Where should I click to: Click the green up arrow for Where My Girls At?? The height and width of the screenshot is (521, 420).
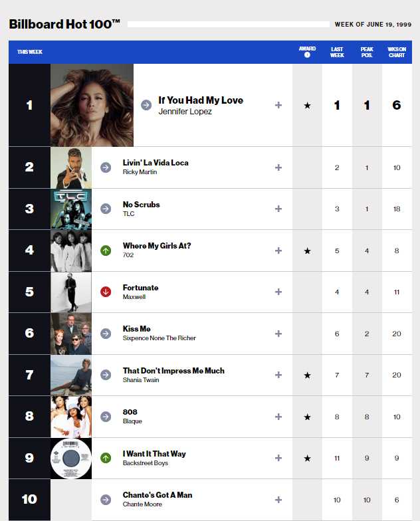pyautogui.click(x=106, y=251)
